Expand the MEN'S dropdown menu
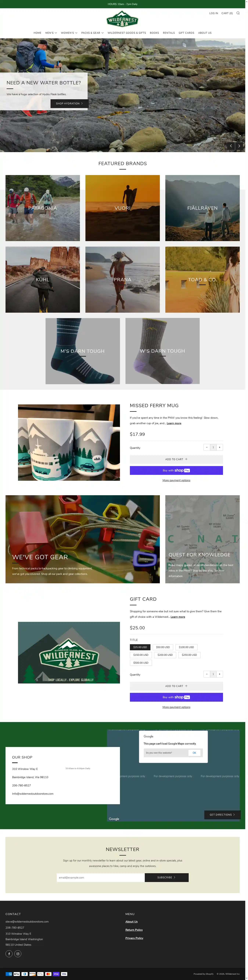The width and height of the screenshot is (248, 980). pos(51,33)
